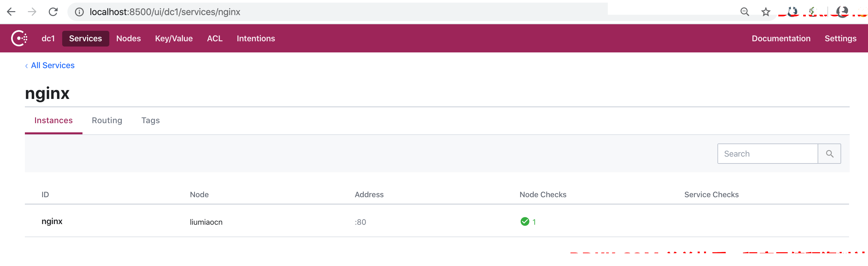The width and height of the screenshot is (868, 266).
Task: Open the nginx instance row
Action: pyautogui.click(x=437, y=221)
